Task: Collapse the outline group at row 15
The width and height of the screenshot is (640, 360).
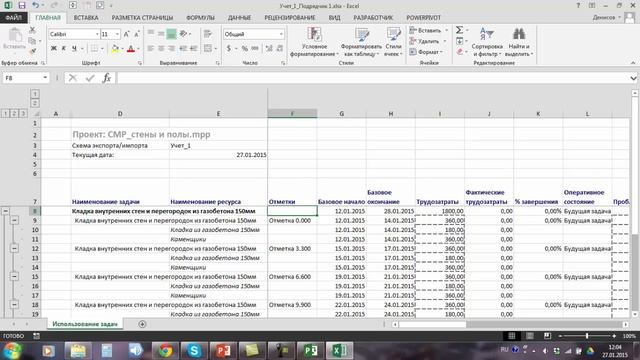Action: (x=14, y=276)
